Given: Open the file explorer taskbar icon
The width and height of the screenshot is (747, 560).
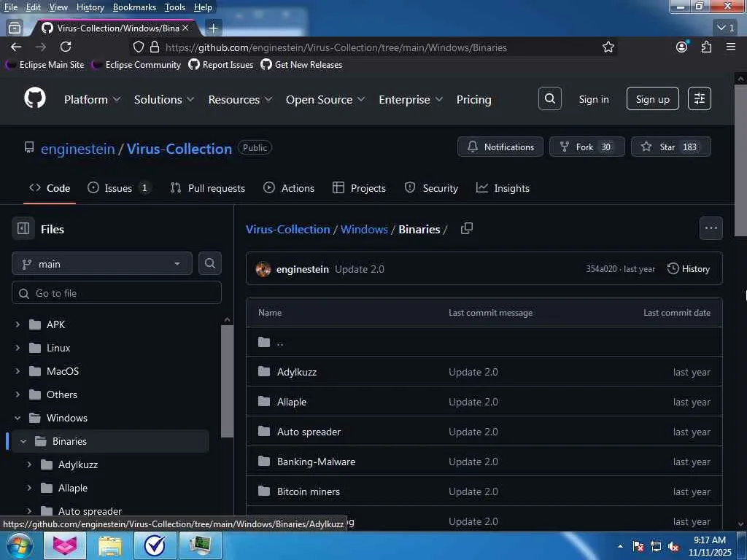Looking at the screenshot, I should tap(110, 546).
